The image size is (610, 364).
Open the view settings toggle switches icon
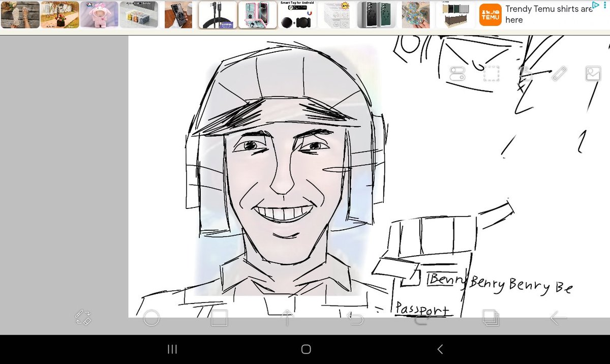coord(457,74)
